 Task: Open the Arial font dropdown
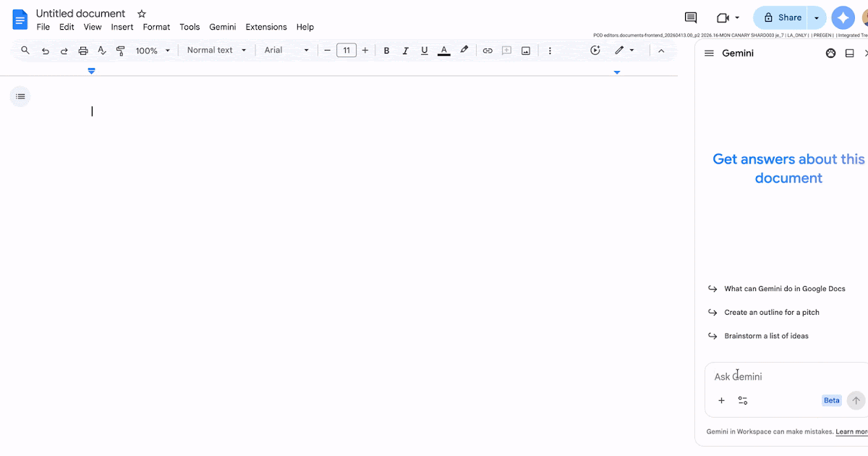(x=286, y=51)
